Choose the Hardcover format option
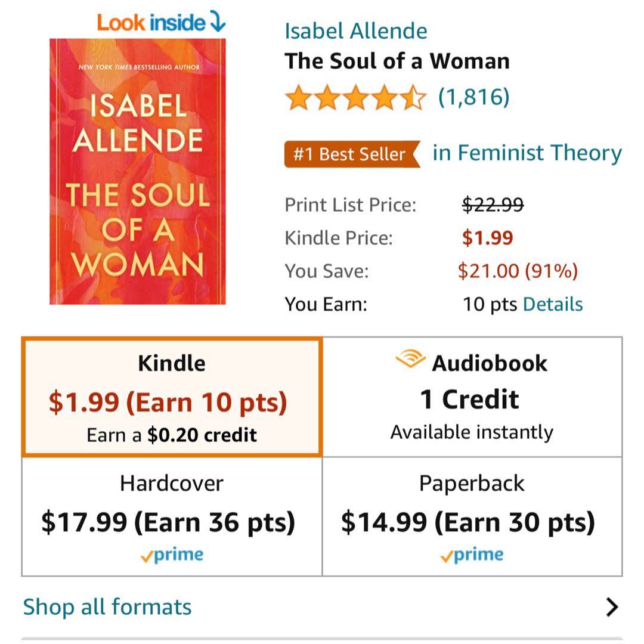Screen dimensions: 644x644 click(172, 516)
